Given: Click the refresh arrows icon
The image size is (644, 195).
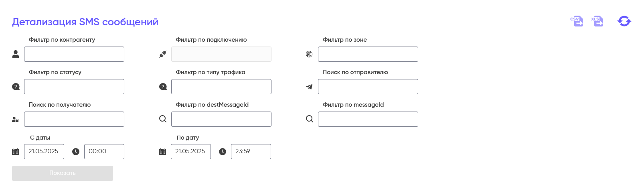Looking at the screenshot, I should (624, 21).
